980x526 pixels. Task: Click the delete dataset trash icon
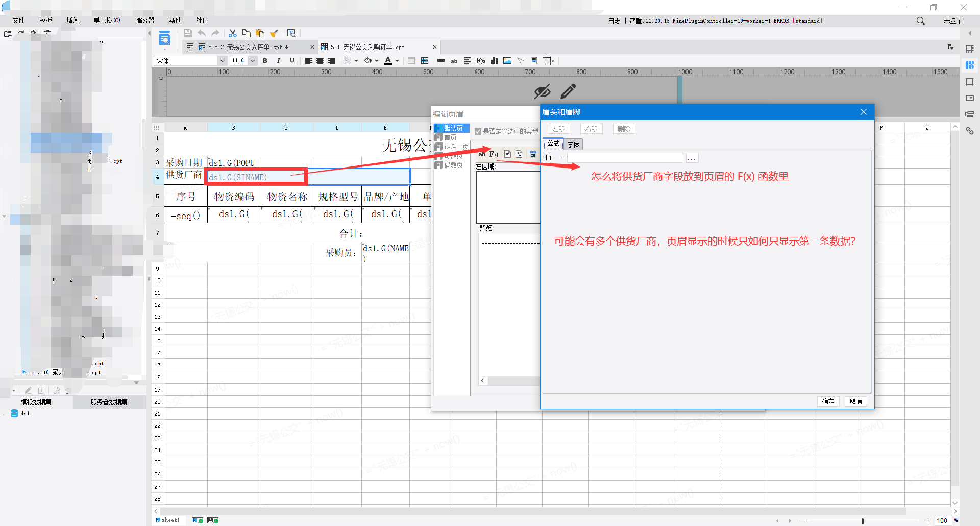pos(41,390)
